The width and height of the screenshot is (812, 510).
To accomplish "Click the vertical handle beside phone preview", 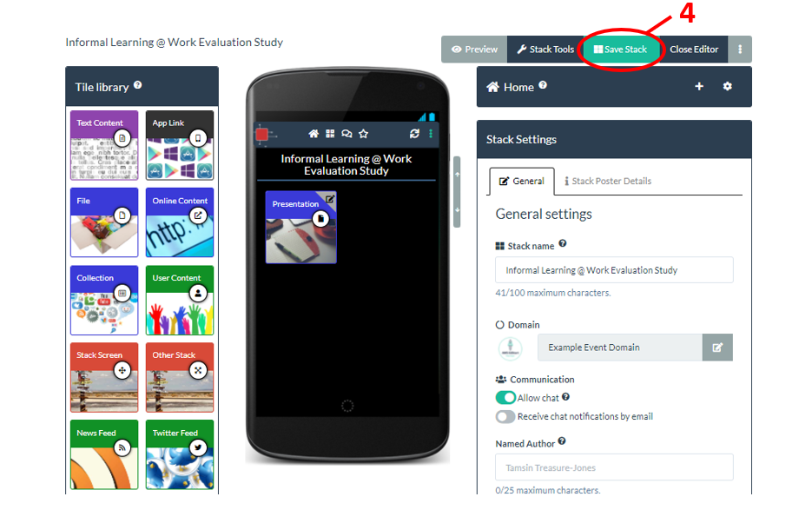I will [457, 192].
